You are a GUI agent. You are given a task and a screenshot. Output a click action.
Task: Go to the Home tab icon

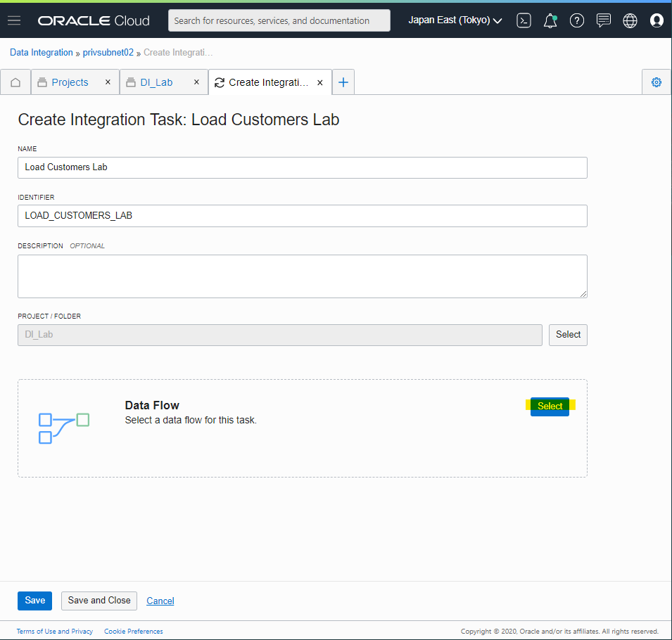pos(15,82)
